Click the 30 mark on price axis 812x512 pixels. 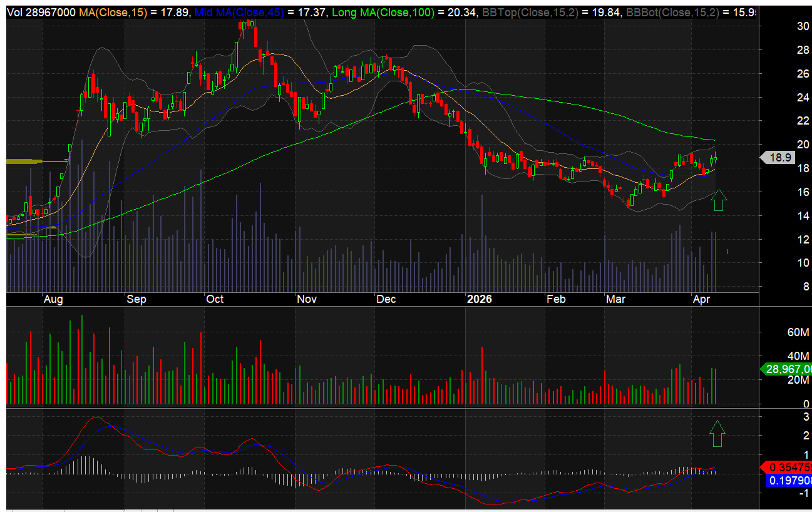[x=785, y=26]
